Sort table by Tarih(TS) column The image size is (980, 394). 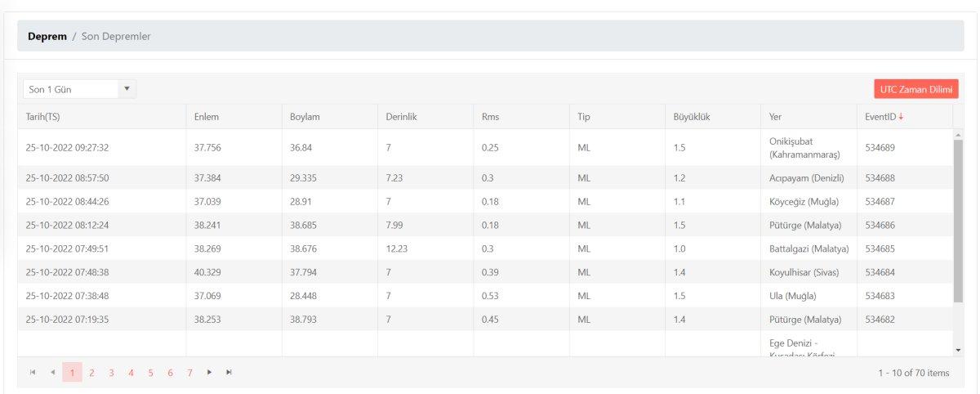tap(43, 117)
